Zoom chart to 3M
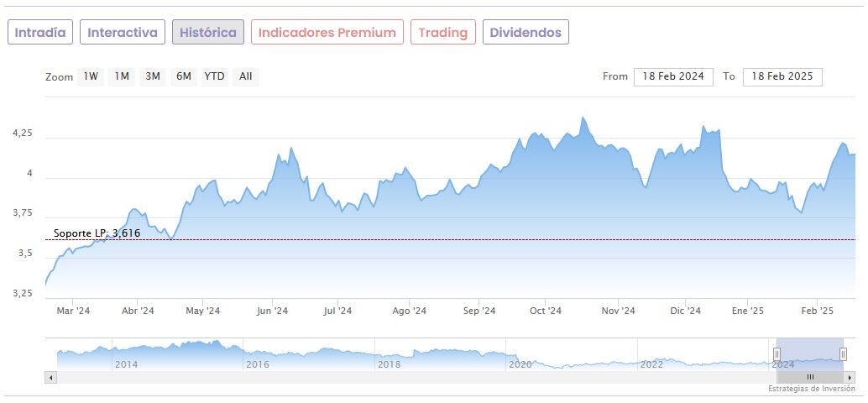868x403 pixels. pos(153,76)
